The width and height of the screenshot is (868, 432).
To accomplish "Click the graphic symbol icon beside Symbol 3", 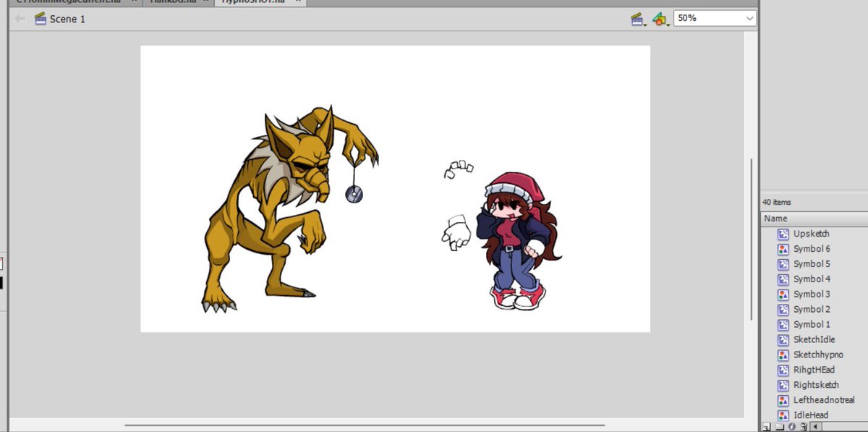I will (x=783, y=295).
